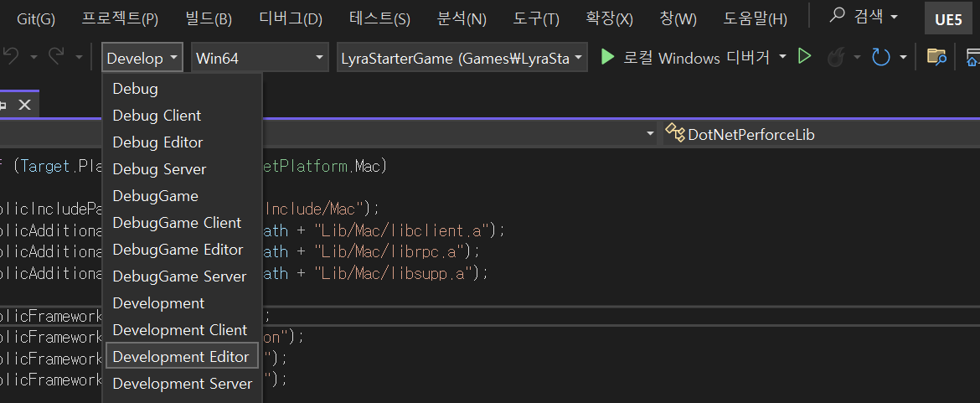Open the Win64 platform dropdown
The image size is (980, 403).
point(260,58)
